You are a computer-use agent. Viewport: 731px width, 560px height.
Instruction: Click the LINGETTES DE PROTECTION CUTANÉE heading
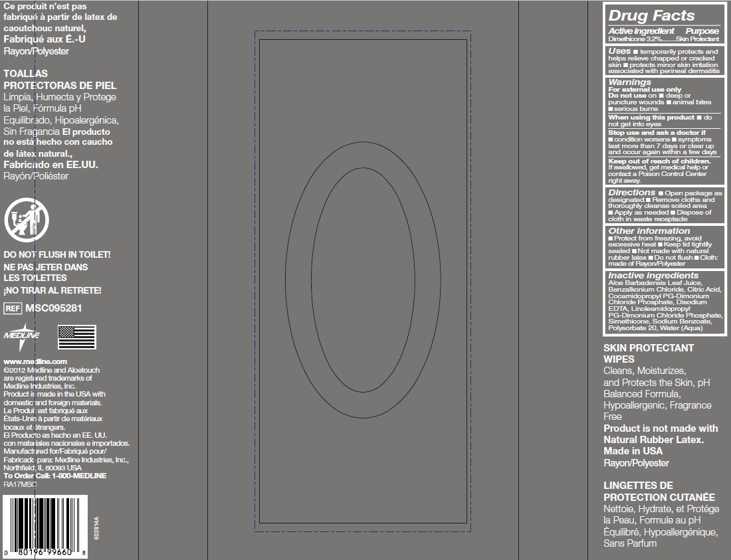point(659,491)
